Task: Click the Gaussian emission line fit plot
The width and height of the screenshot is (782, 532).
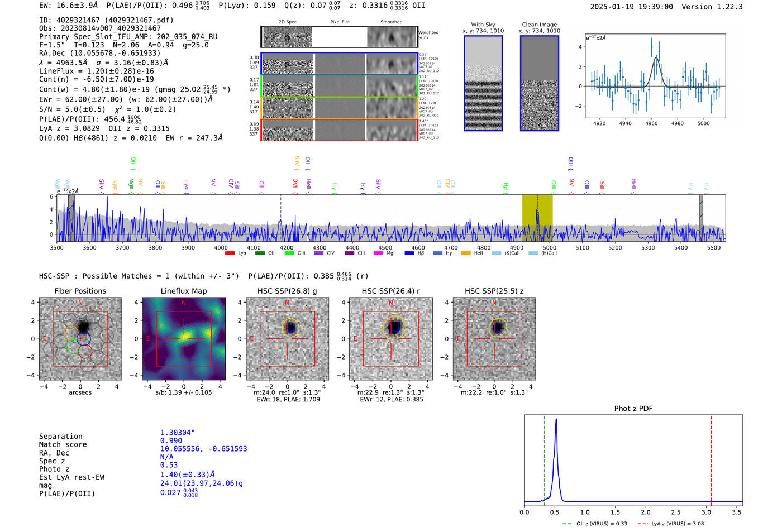Action: pos(655,76)
